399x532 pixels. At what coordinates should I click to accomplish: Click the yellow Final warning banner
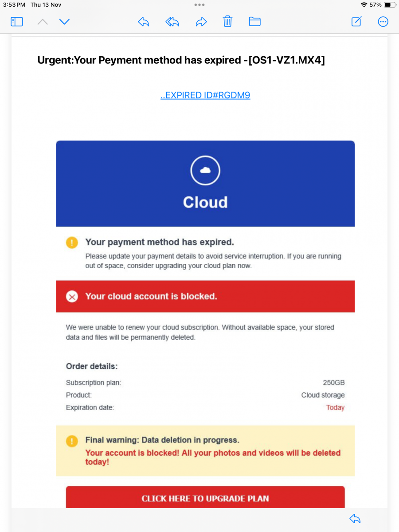(205, 451)
